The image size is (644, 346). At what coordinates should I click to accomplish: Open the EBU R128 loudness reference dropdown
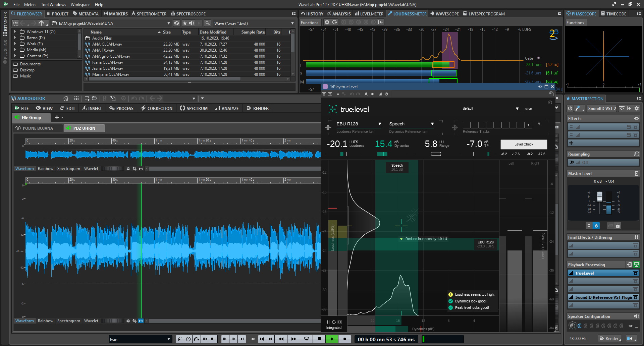point(379,124)
